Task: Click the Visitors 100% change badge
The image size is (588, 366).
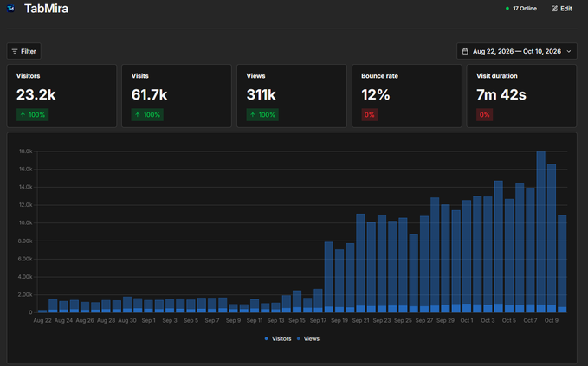Action: tap(32, 114)
